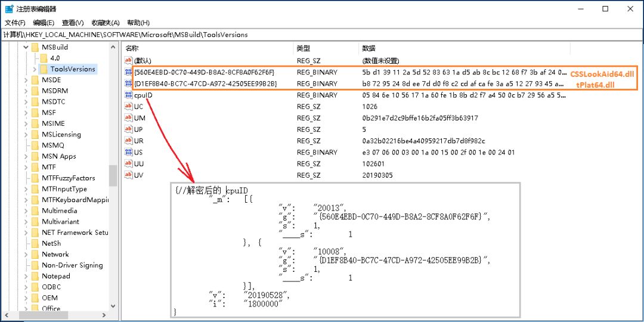Click the string icon next to UC
This screenshot has width=644, height=322.
tap(128, 106)
